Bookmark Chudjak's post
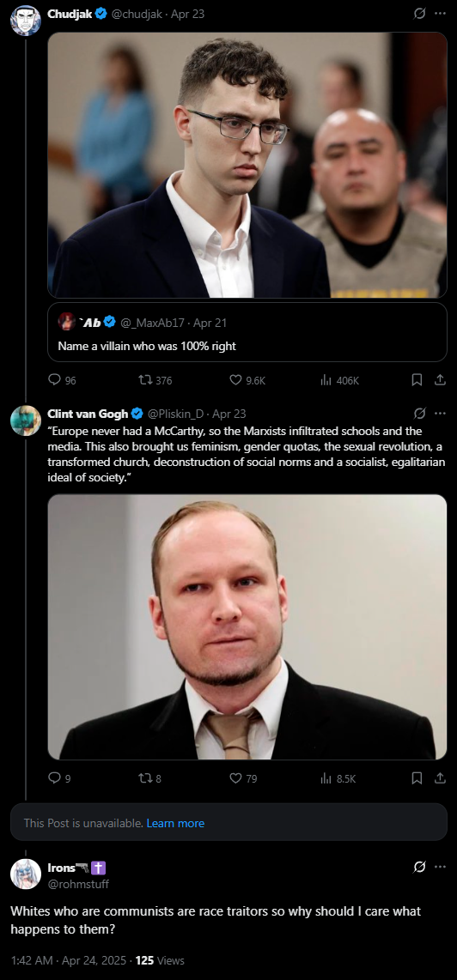This screenshot has height=980, width=457. [417, 380]
